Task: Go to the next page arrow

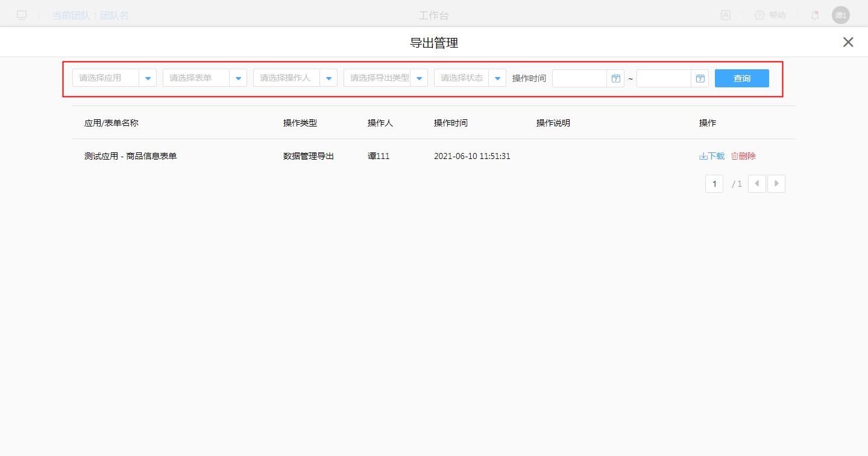Action: click(776, 184)
